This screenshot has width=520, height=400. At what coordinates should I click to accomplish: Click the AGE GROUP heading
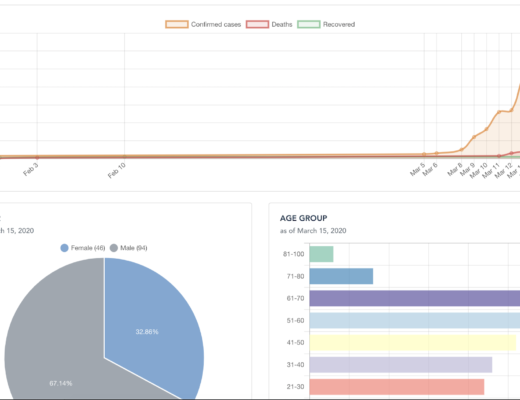click(303, 218)
